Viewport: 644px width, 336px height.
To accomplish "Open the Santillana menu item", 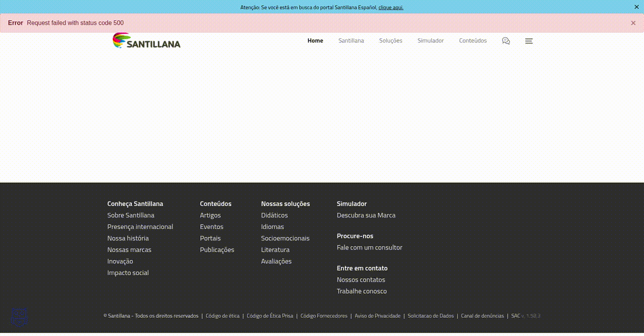I will 351,41.
